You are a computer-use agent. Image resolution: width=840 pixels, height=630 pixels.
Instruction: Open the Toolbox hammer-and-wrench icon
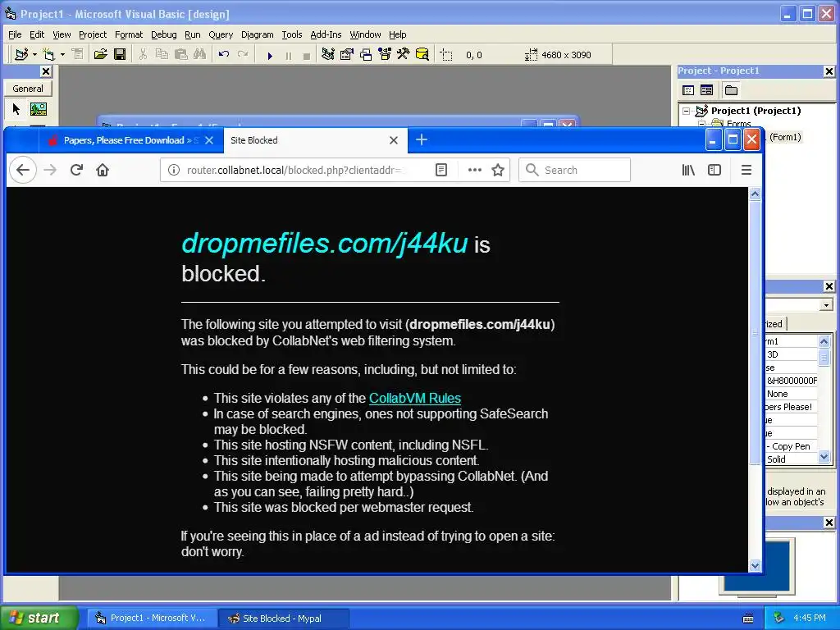[404, 55]
